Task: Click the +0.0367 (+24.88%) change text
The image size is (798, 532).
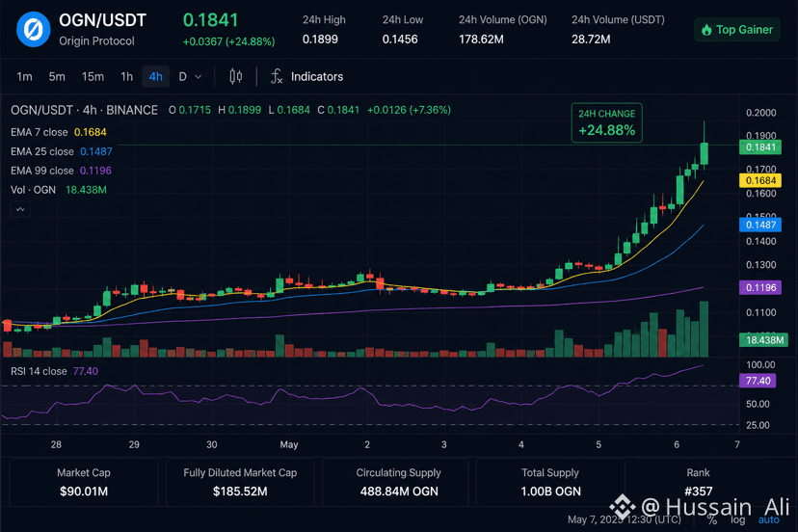Action: tap(229, 41)
